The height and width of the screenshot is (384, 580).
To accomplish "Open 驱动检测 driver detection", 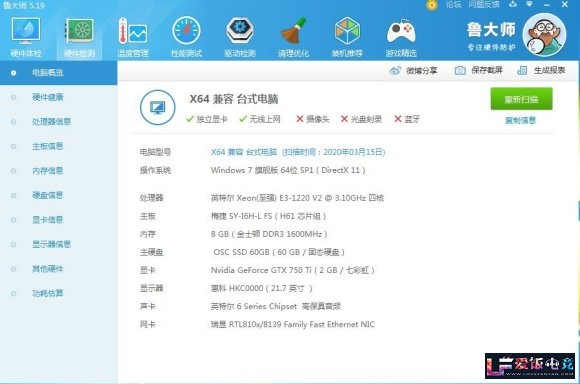I will coord(240,37).
